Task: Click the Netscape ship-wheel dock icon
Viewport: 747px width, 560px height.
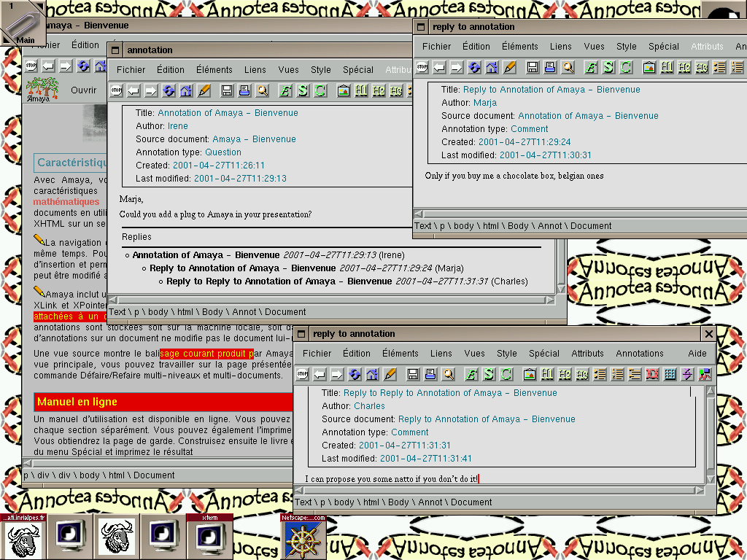Action: pyautogui.click(x=303, y=540)
